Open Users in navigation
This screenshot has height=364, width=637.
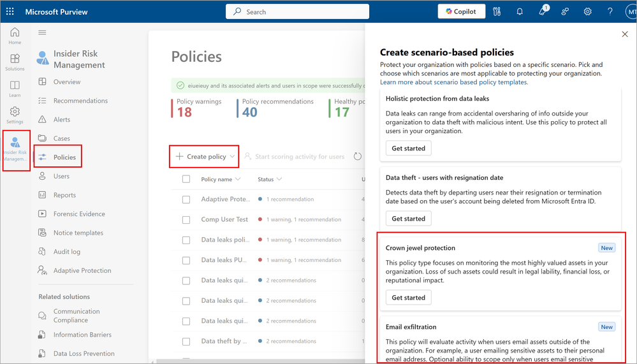click(x=61, y=177)
